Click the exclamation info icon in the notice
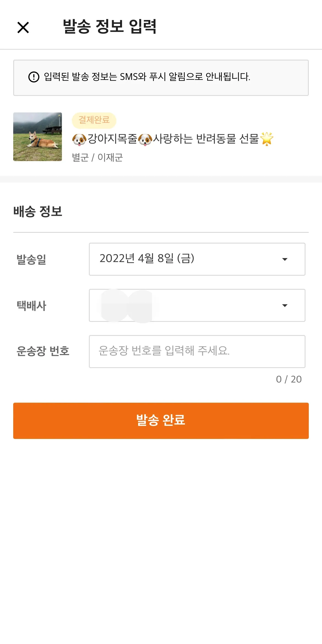Screen dimensions: 322x644 [x=34, y=77]
